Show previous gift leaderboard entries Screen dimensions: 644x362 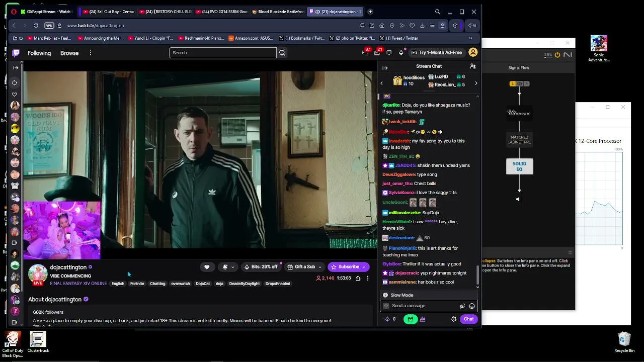coord(381,83)
